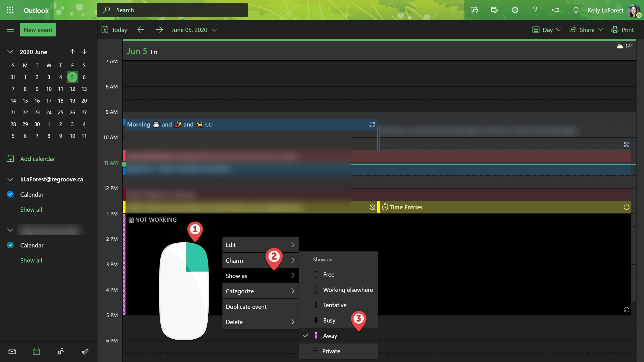
Task: Switch to the Mail icon in the bottom navigation bar
Action: (12, 352)
